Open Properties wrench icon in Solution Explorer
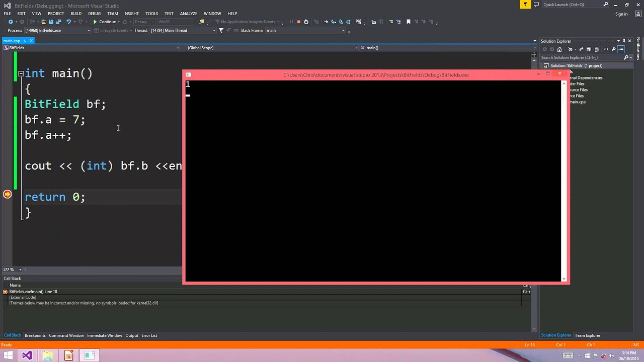Image resolution: width=644 pixels, height=362 pixels. point(613,49)
